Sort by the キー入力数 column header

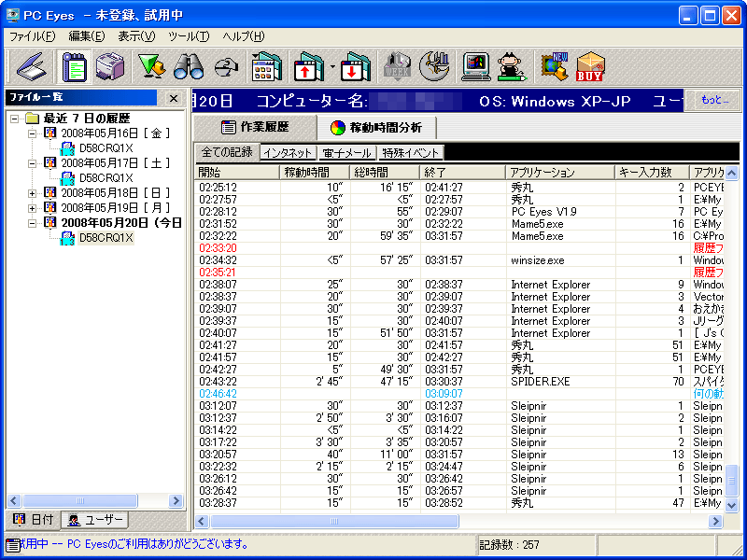click(652, 172)
